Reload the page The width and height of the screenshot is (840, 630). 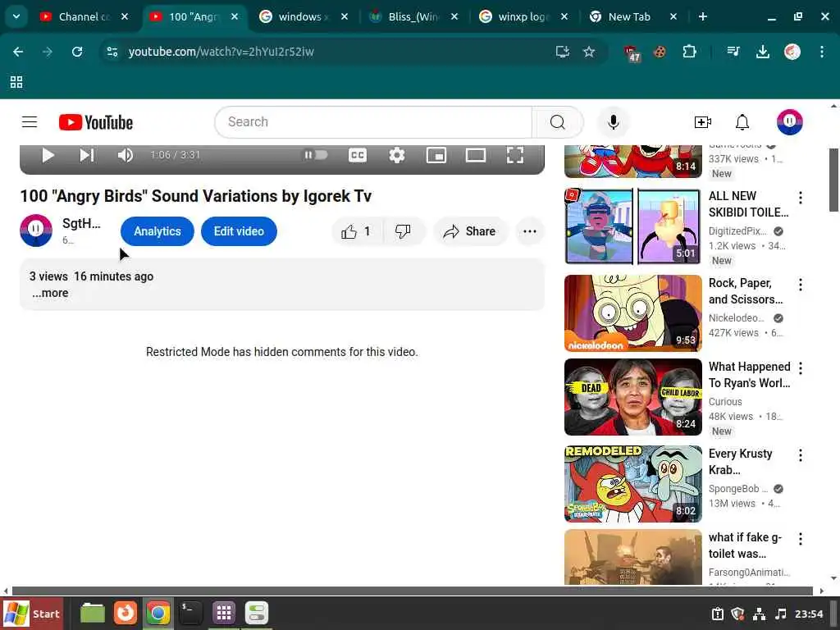point(77,52)
